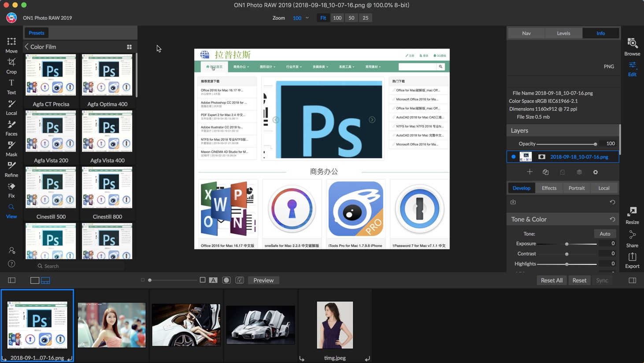
Task: Switch to filmstrip view mode
Action: pyautogui.click(x=45, y=280)
